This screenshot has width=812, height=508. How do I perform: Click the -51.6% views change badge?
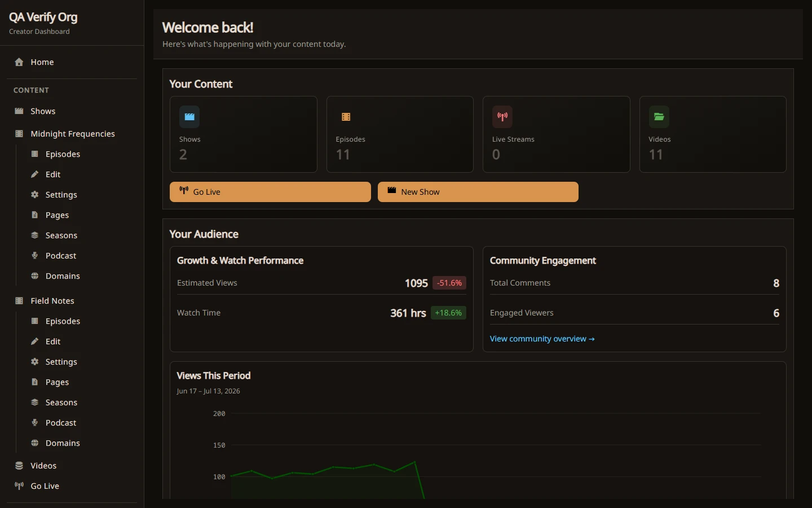449,283
